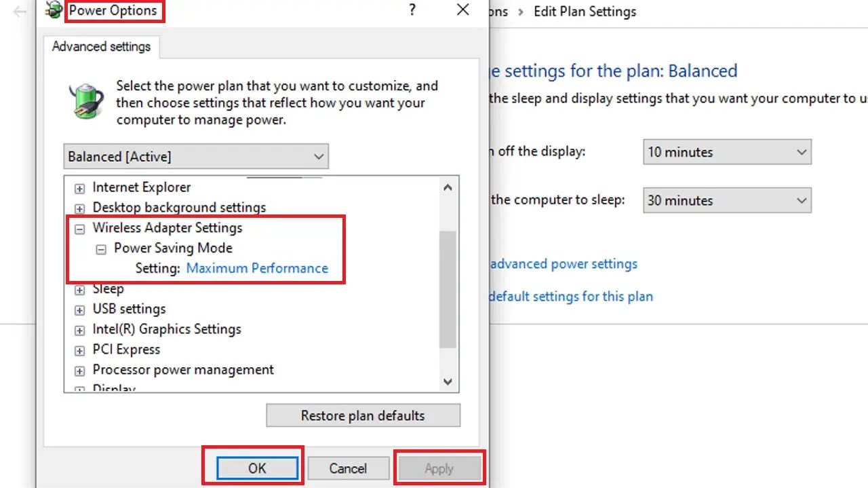The height and width of the screenshot is (488, 868).
Task: Click the scrollbar up arrow in settings list
Action: [x=448, y=187]
